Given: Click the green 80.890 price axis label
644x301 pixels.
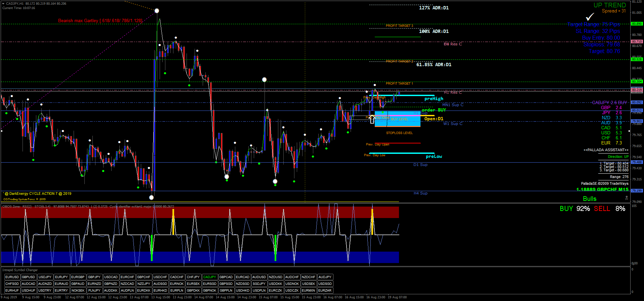Looking at the screenshot, I should 637,24.
